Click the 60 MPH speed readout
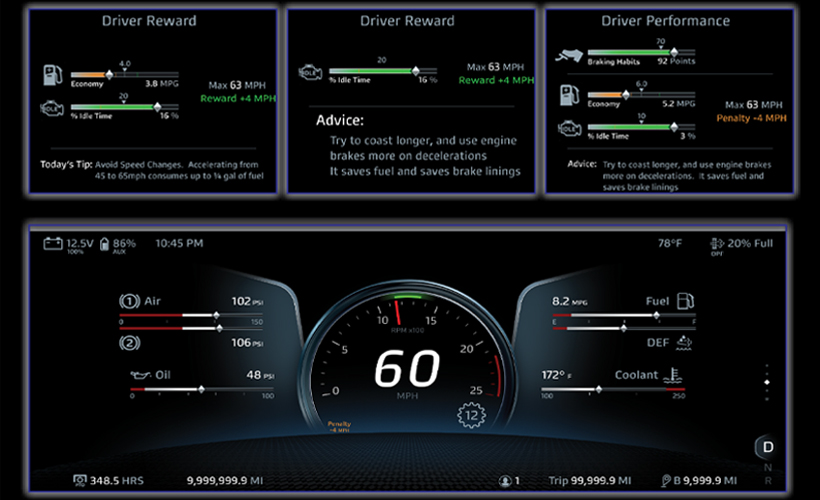The image size is (820, 500). pyautogui.click(x=407, y=369)
